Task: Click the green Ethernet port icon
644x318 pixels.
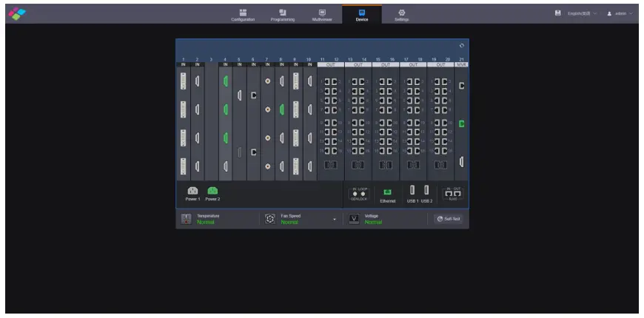Action: point(387,192)
